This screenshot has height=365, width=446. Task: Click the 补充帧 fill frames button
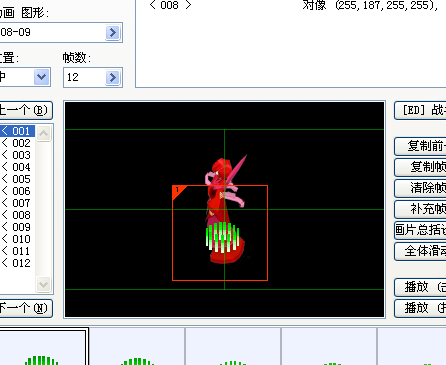coord(420,209)
